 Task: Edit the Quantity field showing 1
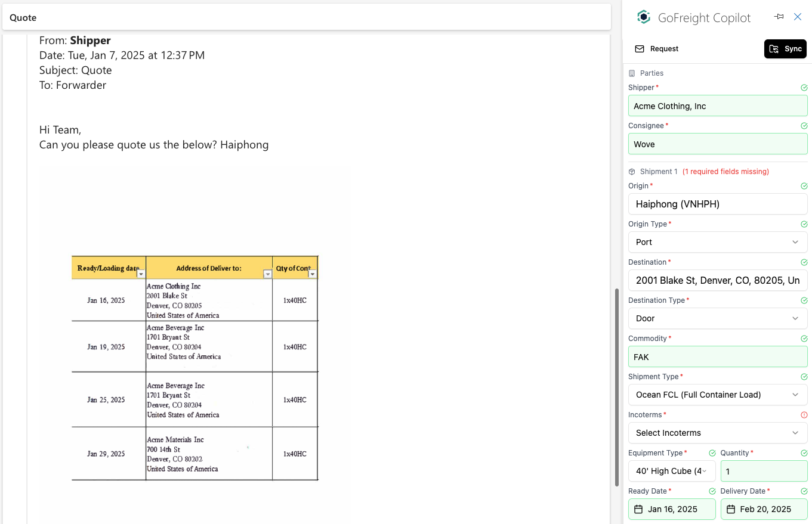[764, 471]
